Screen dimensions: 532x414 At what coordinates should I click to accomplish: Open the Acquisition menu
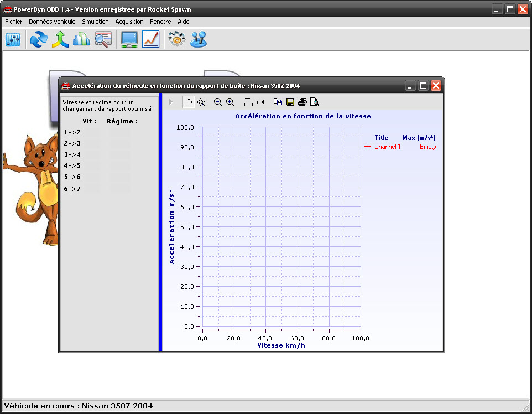[129, 22]
